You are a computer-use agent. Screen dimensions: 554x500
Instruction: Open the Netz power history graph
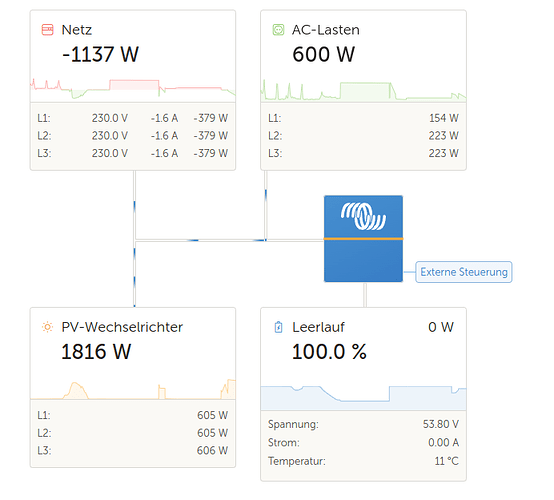133,88
